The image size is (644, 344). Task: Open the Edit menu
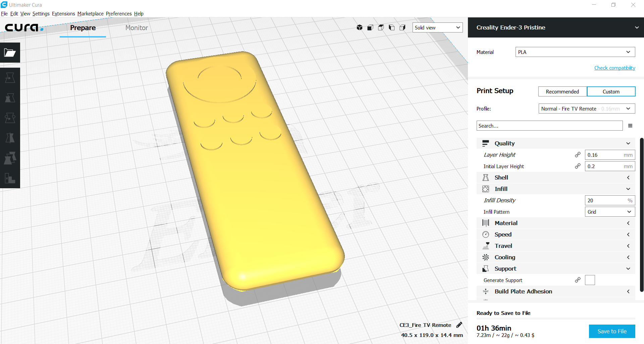coord(14,14)
